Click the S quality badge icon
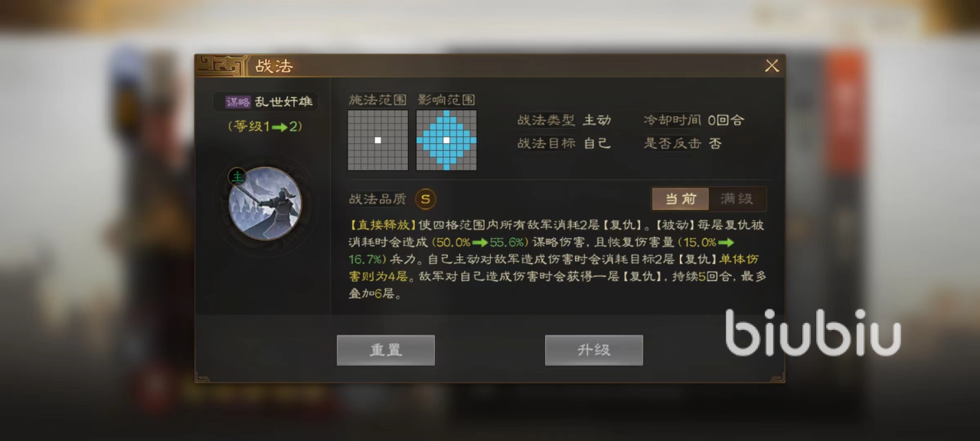 [x=426, y=199]
